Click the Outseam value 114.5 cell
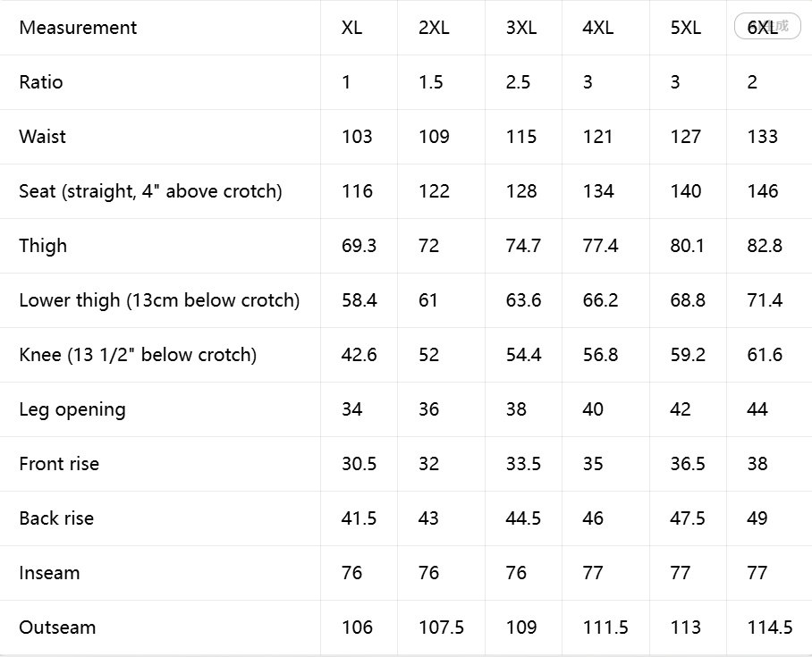812x657 pixels. click(x=770, y=628)
